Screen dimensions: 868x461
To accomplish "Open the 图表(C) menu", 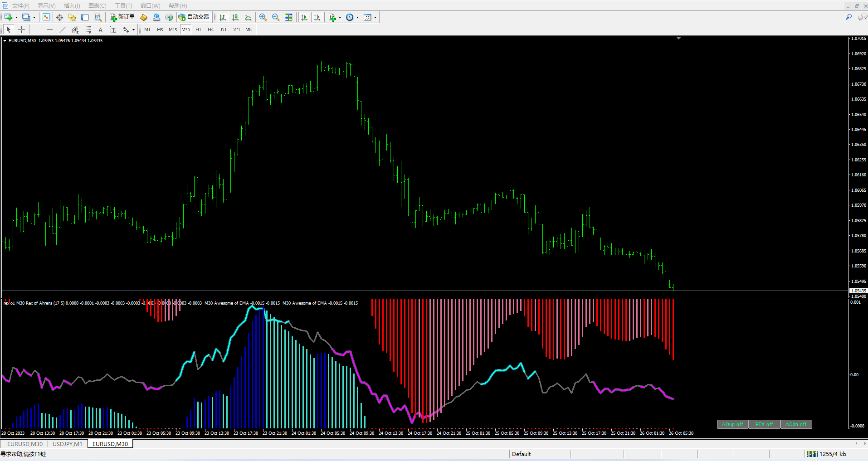I will pyautogui.click(x=97, y=5).
